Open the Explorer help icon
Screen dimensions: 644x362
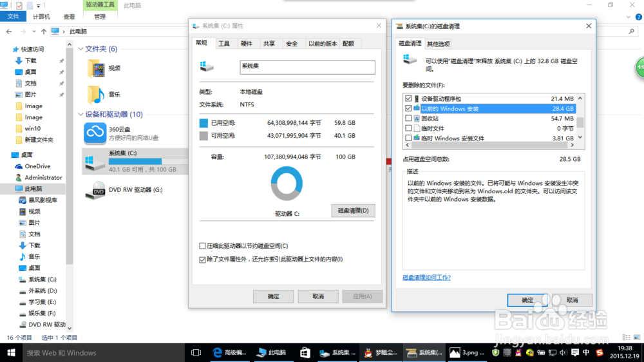(639, 17)
